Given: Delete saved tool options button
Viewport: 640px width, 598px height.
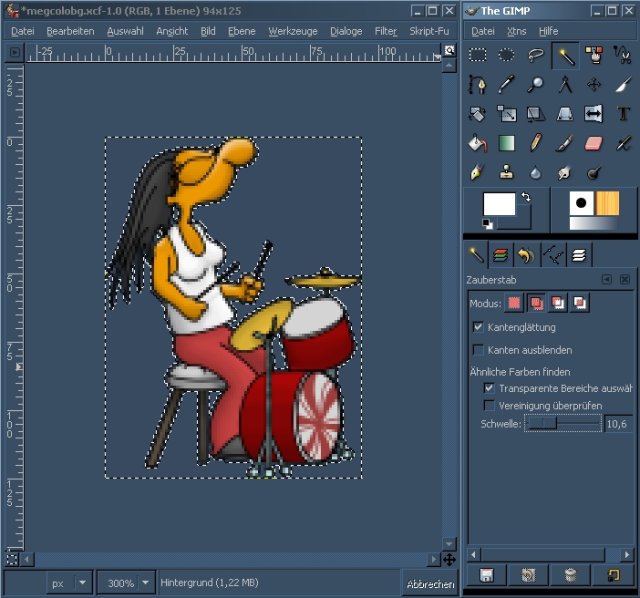Looking at the screenshot, I should pyautogui.click(x=570, y=575).
